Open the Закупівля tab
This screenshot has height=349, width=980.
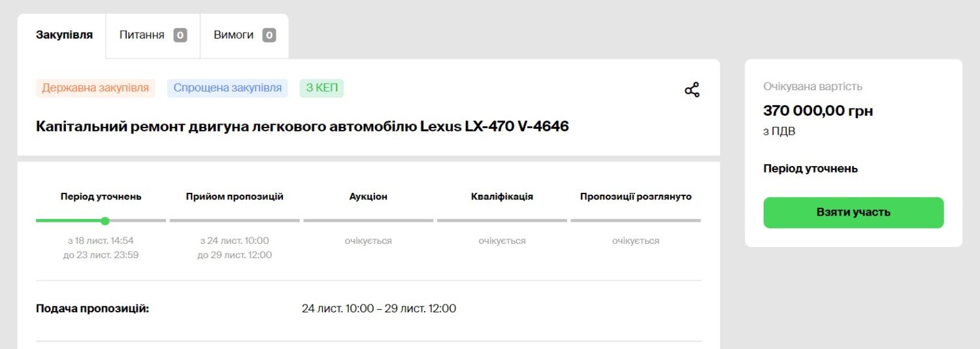(x=64, y=35)
